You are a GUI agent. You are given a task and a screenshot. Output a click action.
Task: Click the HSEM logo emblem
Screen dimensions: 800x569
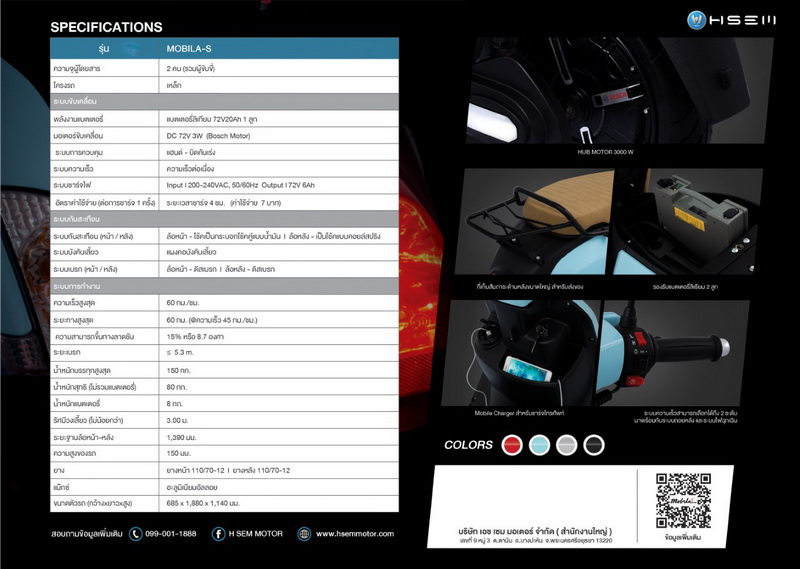click(696, 20)
